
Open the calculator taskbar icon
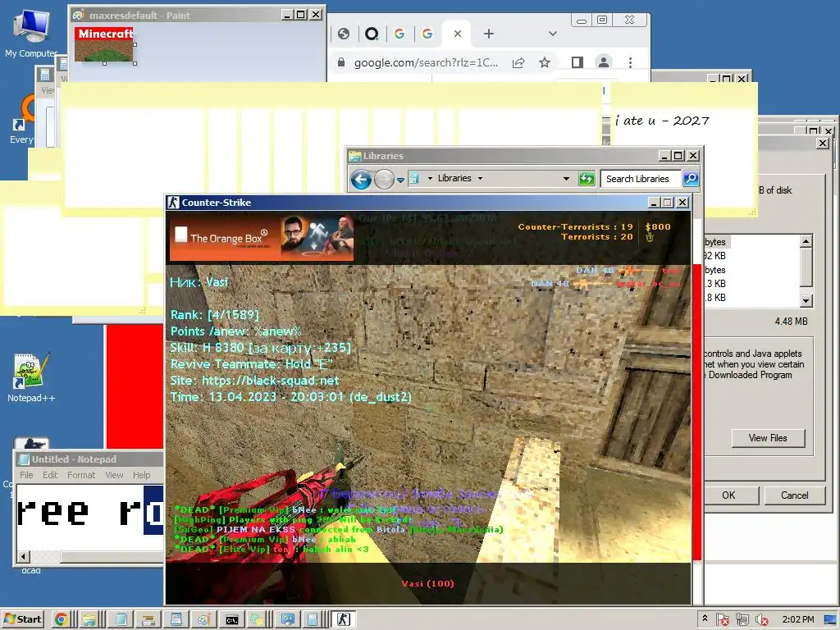(313, 619)
